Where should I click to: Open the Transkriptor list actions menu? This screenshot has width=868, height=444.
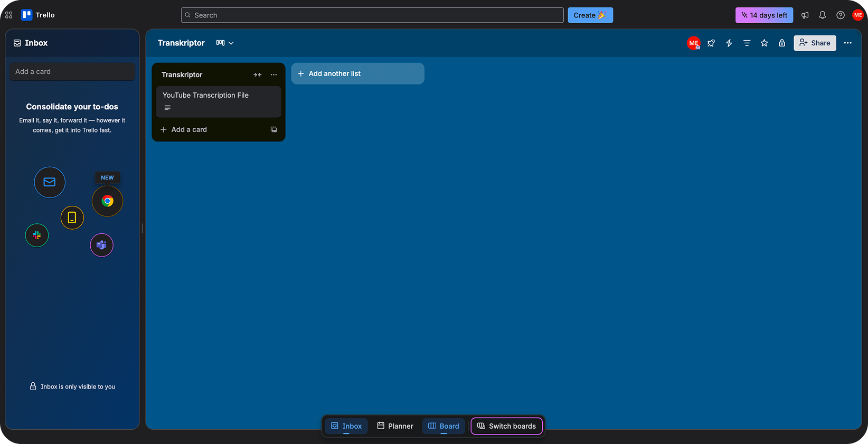[x=273, y=75]
